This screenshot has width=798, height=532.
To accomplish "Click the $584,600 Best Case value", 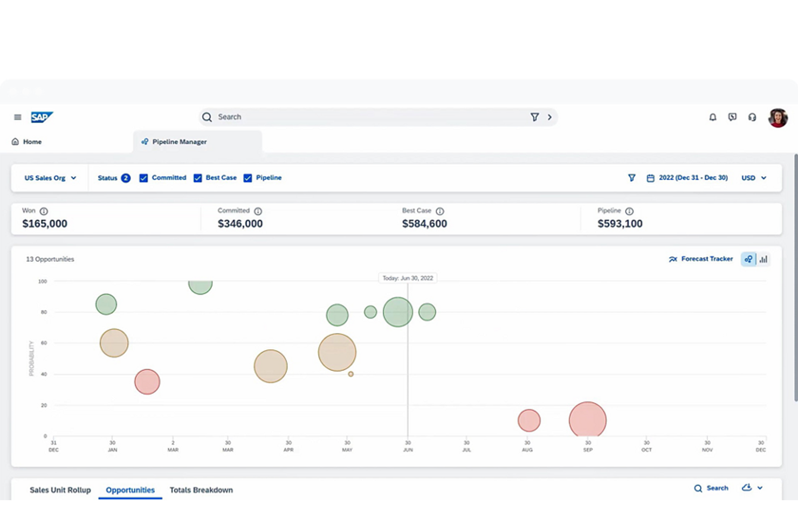I will tap(425, 224).
